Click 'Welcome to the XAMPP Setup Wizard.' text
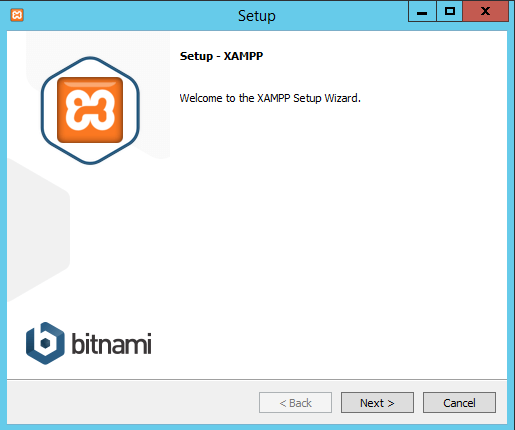This screenshot has width=515, height=430. (270, 98)
